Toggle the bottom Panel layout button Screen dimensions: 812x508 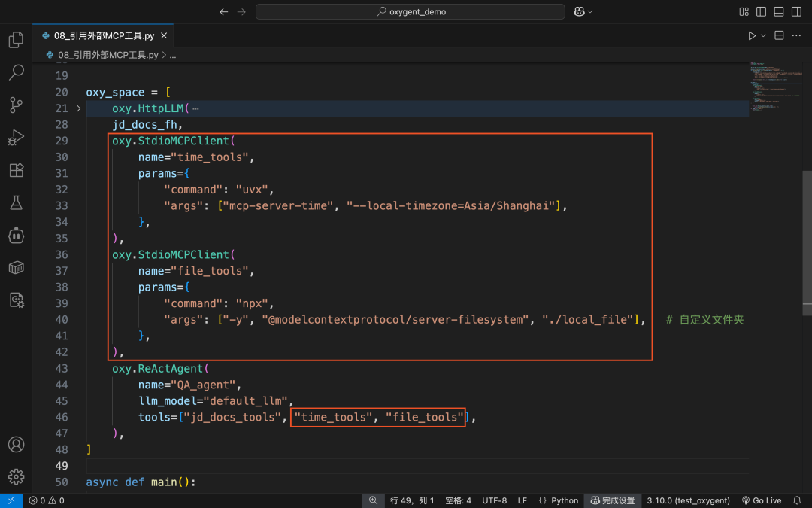pos(779,11)
